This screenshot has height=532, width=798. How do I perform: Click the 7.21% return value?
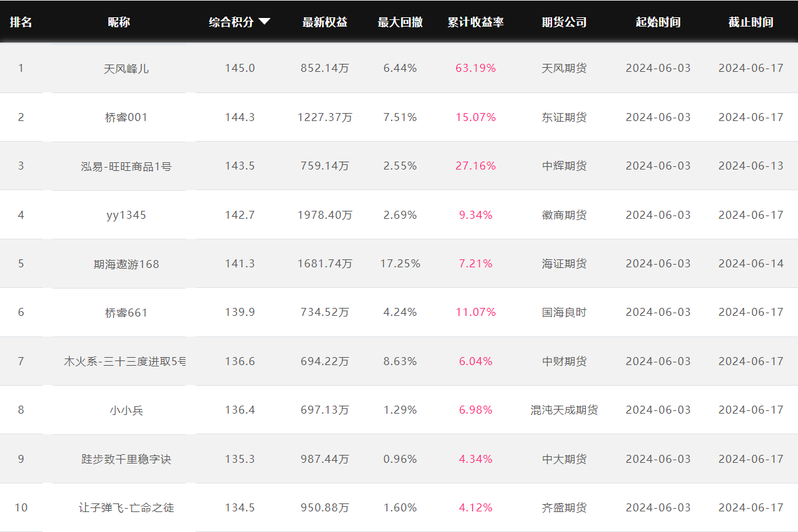point(475,263)
